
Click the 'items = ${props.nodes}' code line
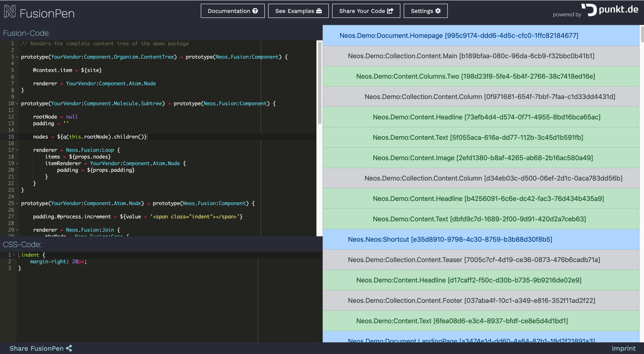click(78, 157)
